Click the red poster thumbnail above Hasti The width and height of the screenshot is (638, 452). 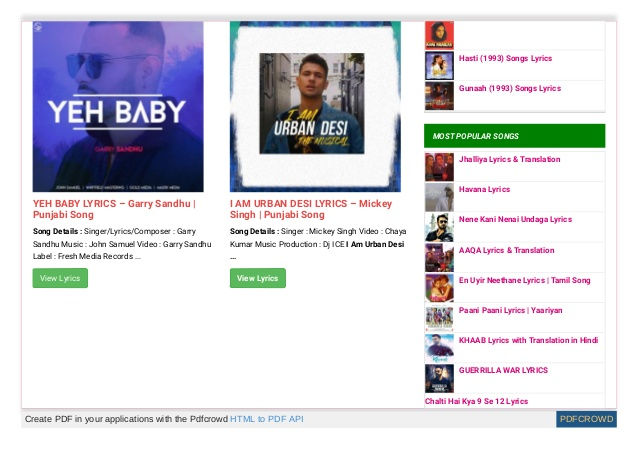point(439,35)
